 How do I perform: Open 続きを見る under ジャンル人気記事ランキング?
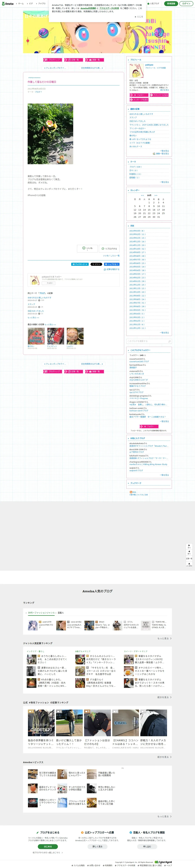tap(164, 697)
